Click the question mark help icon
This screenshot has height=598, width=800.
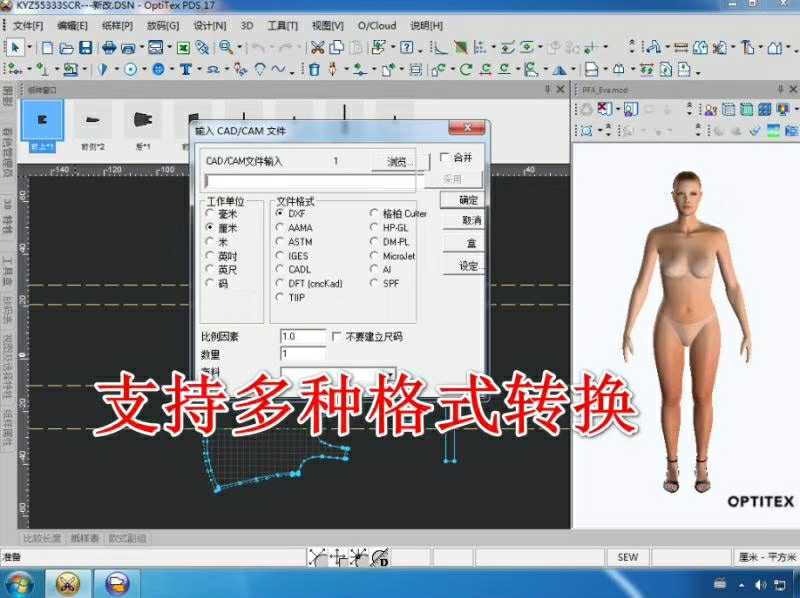click(x=407, y=48)
